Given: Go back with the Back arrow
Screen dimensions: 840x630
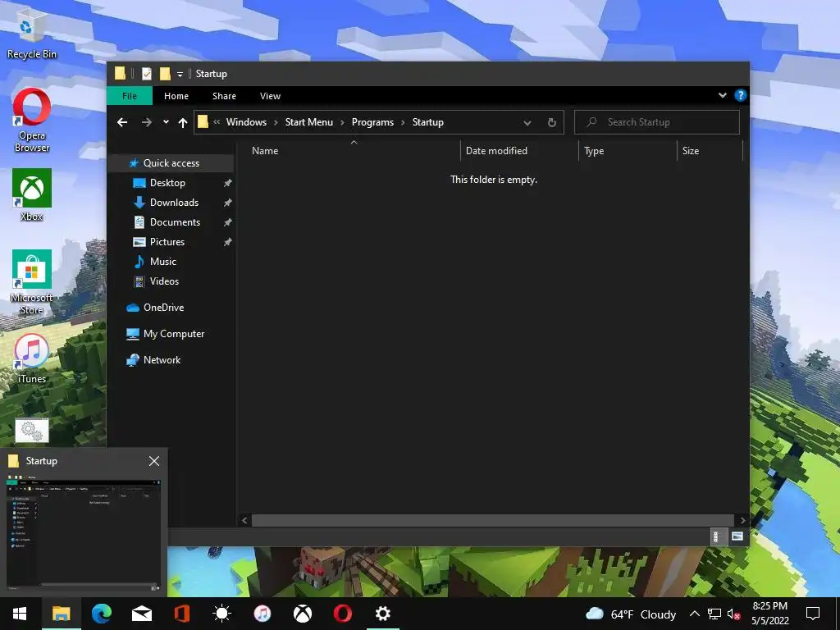Looking at the screenshot, I should (122, 122).
